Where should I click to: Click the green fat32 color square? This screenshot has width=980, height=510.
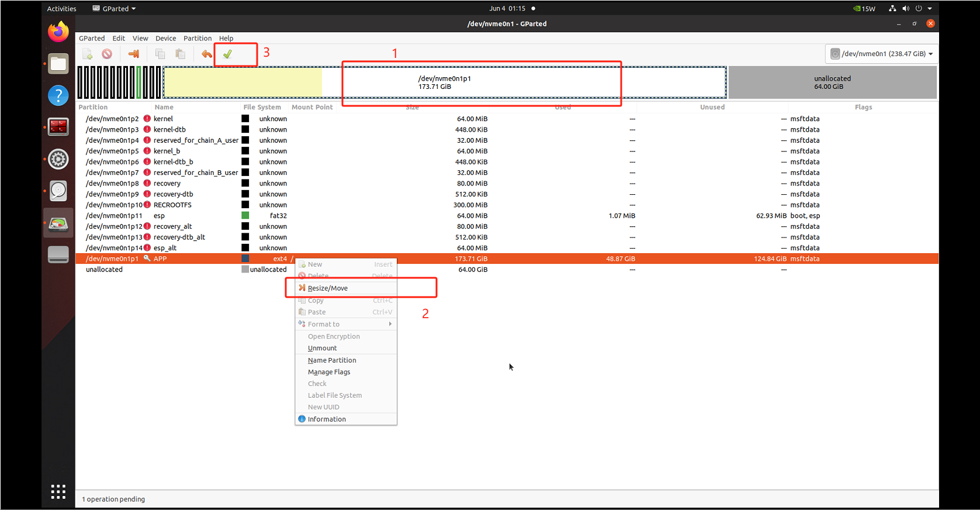(245, 216)
